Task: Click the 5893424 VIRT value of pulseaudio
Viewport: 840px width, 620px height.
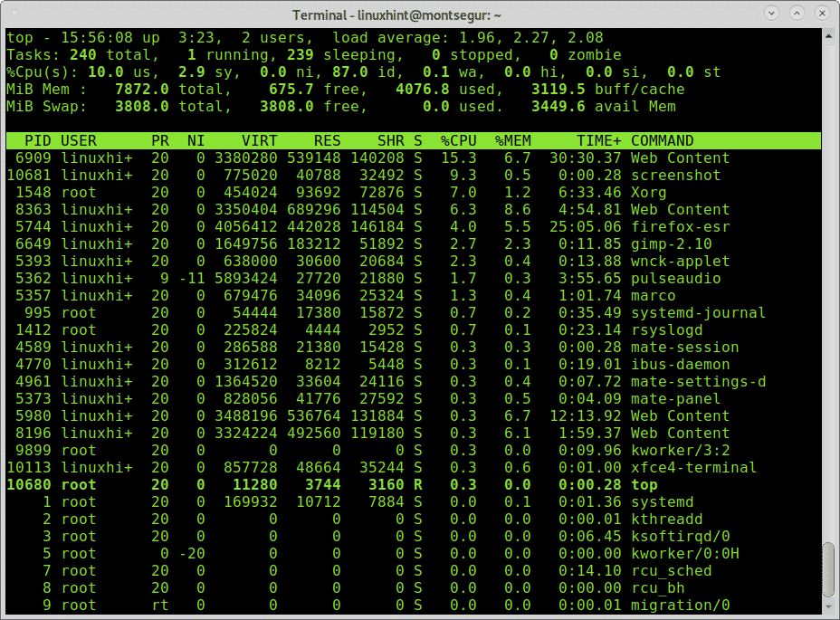Action: [x=246, y=278]
